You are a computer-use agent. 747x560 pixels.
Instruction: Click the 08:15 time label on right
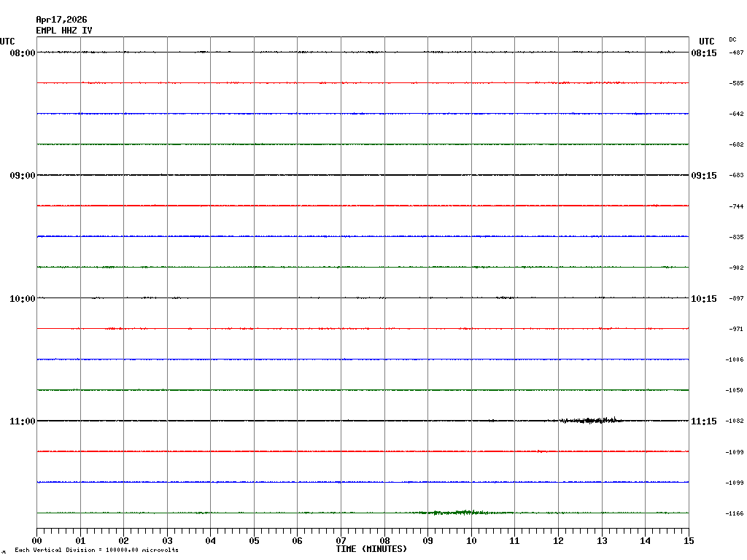(704, 53)
